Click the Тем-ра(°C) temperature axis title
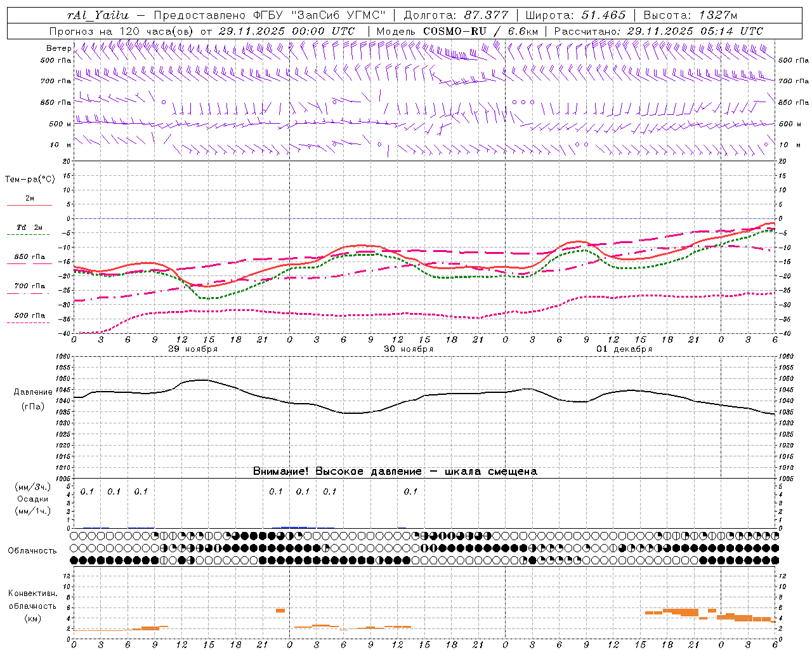 pos(30,180)
